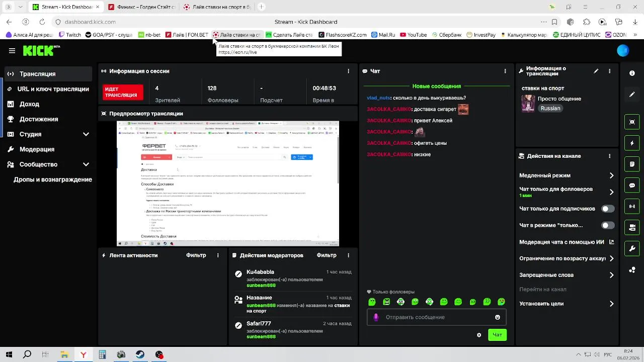
Task: Toggle the chat bubble widget icon
Action: click(x=632, y=186)
